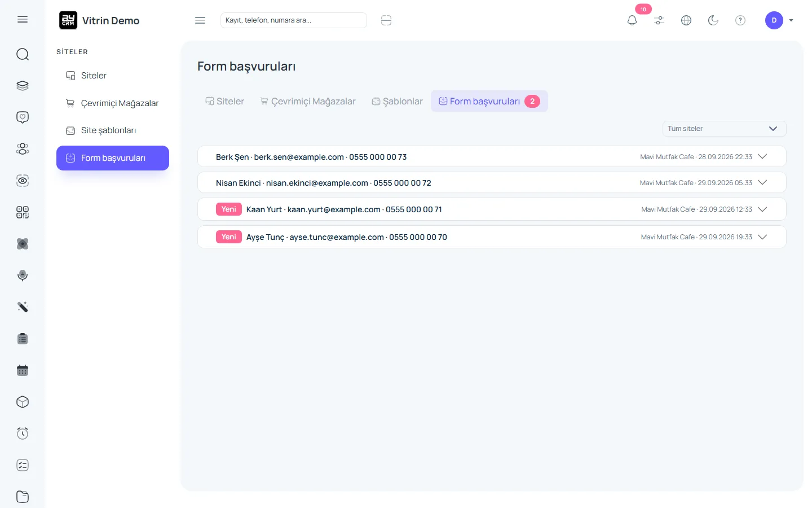Click the Yeni badge on Ayşe Tunç row
812x508 pixels.
[229, 237]
